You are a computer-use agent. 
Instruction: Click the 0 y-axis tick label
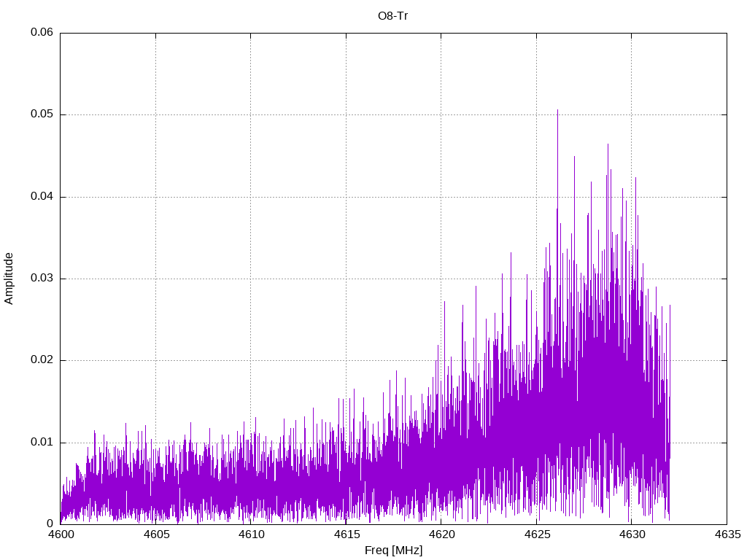[50, 524]
